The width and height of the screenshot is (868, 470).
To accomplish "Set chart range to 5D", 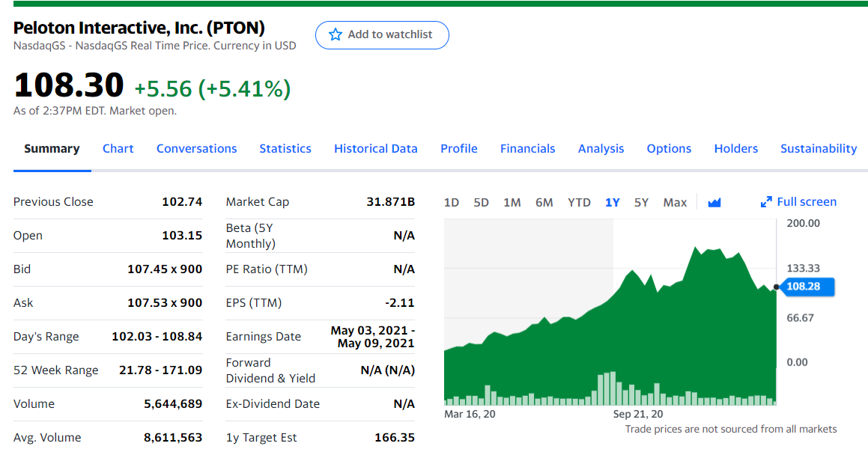I will tap(481, 202).
